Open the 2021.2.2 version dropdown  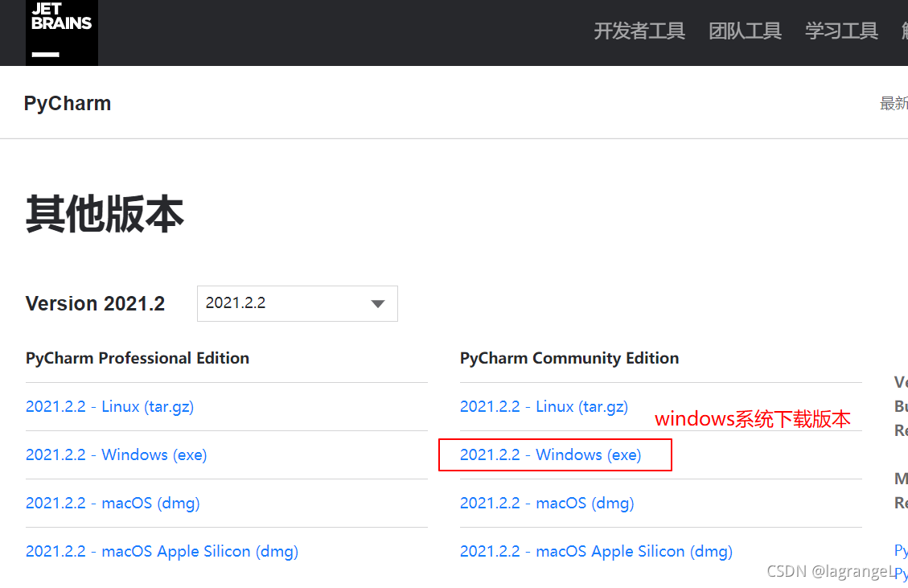click(297, 303)
